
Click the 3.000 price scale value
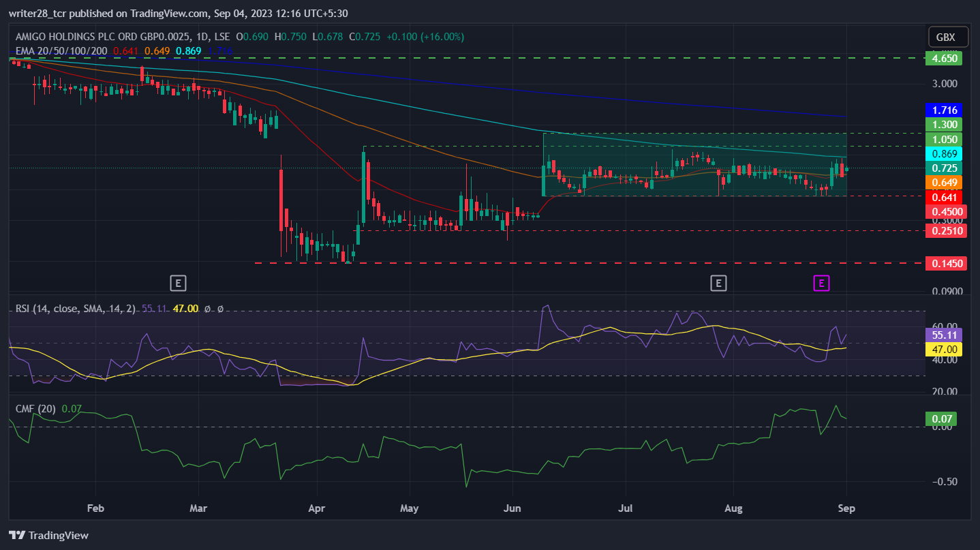(945, 84)
